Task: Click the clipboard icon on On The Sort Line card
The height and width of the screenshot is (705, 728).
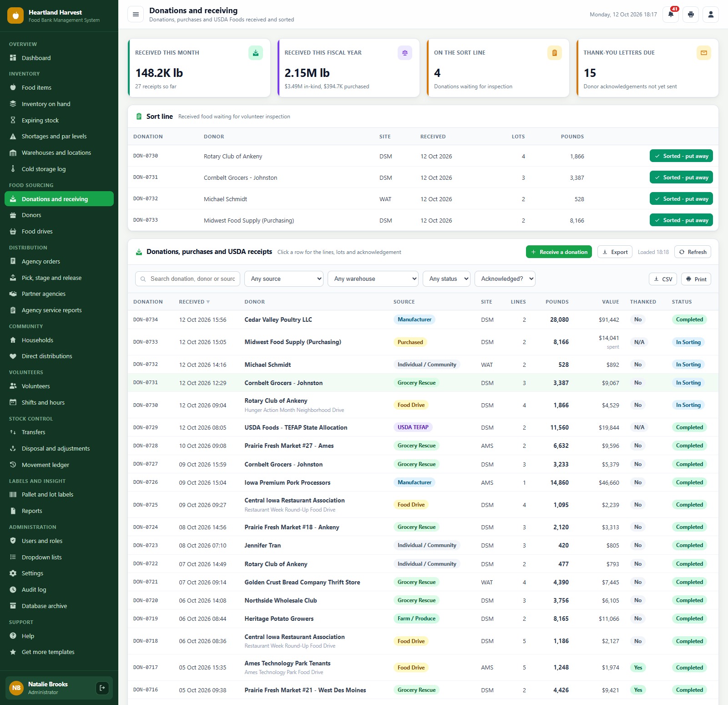Action: 555,53
